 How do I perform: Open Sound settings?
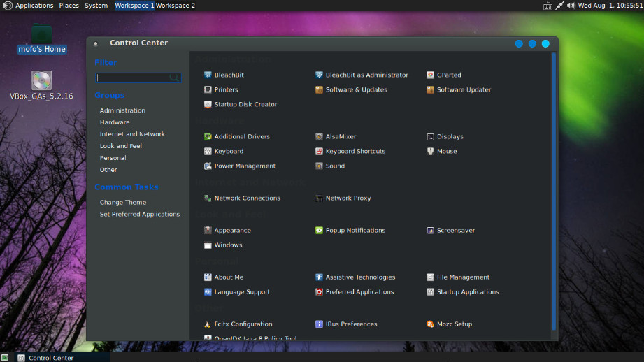(x=330, y=166)
